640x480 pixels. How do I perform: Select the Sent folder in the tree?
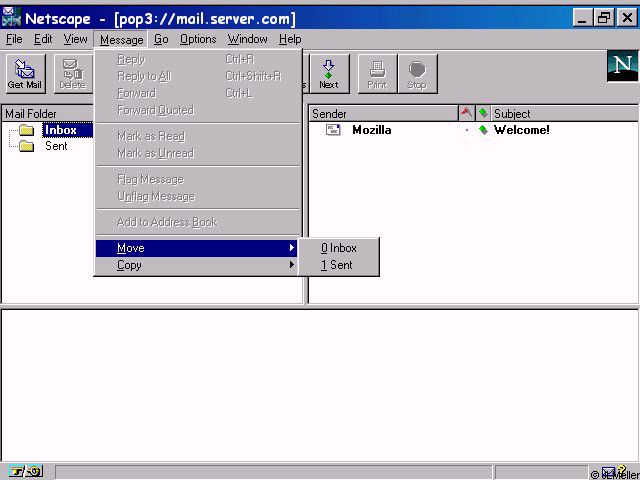(x=56, y=146)
